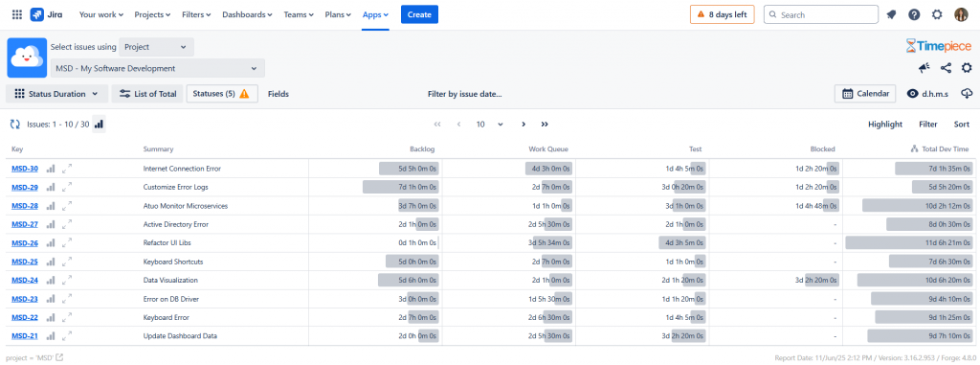
Task: Open the help question mark icon
Action: 914,14
